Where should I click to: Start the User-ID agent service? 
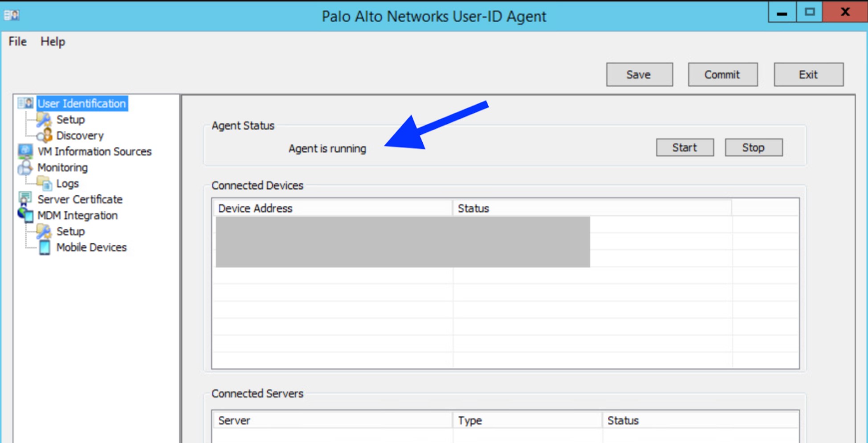(685, 147)
